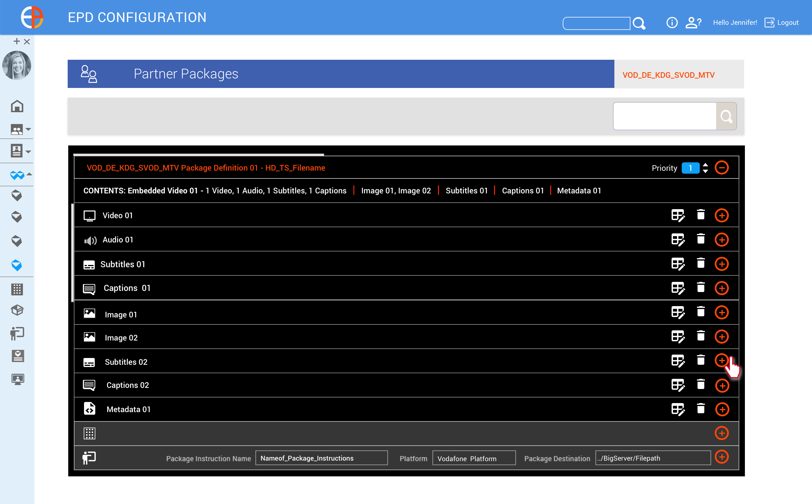Open the monitor user icon in sidebar
This screenshot has height=504, width=812.
click(18, 379)
